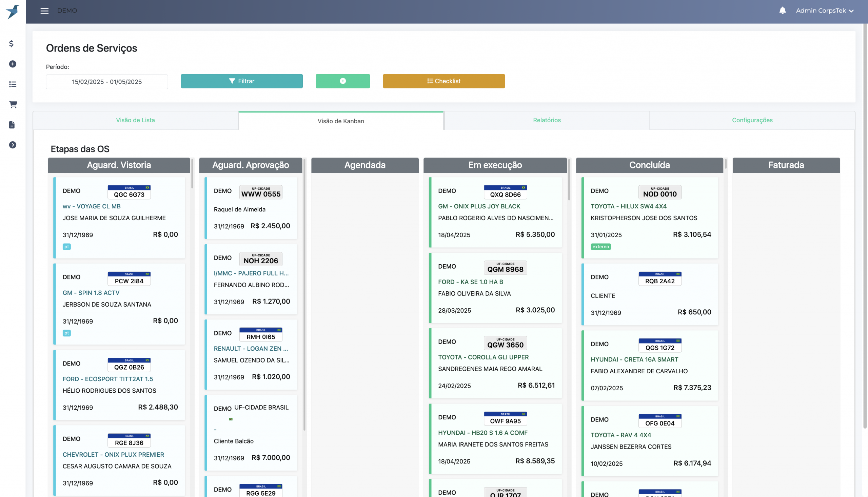The image size is (868, 497).
Task: Switch to the Visão de Lista tab
Action: (x=135, y=120)
